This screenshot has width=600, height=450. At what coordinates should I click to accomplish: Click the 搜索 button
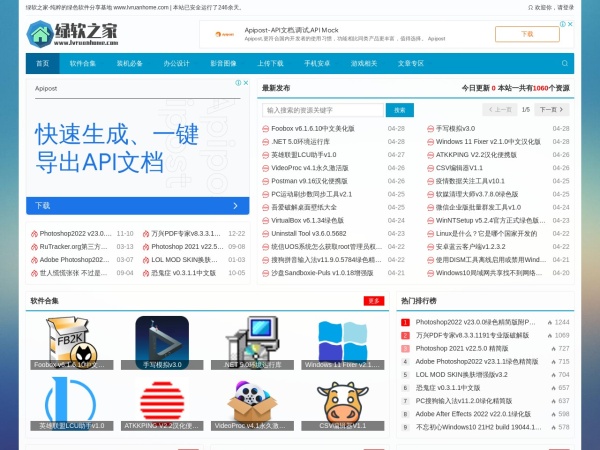click(x=400, y=110)
